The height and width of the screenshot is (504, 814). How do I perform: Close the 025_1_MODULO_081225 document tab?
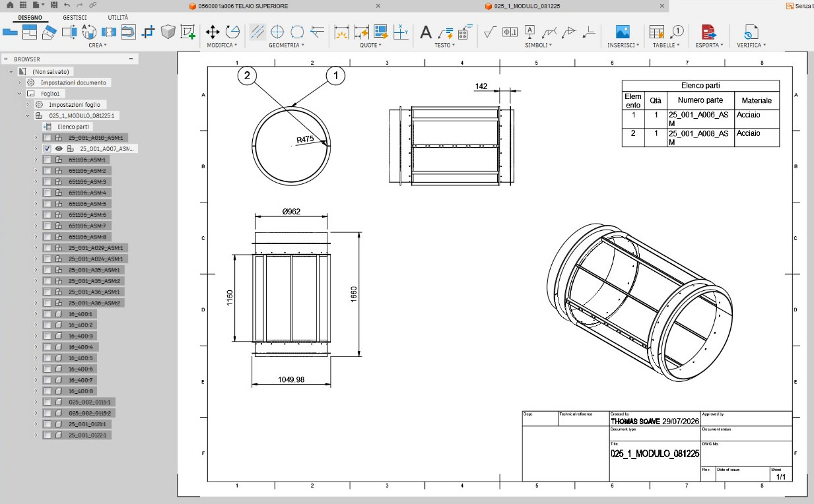coord(662,6)
